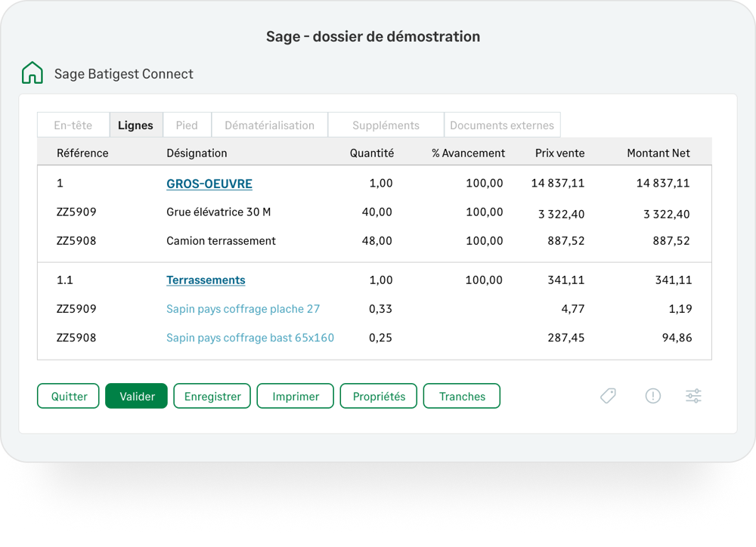Viewport: 756px width, 547px height.
Task: Switch to Documents externes tab
Action: 502,125
